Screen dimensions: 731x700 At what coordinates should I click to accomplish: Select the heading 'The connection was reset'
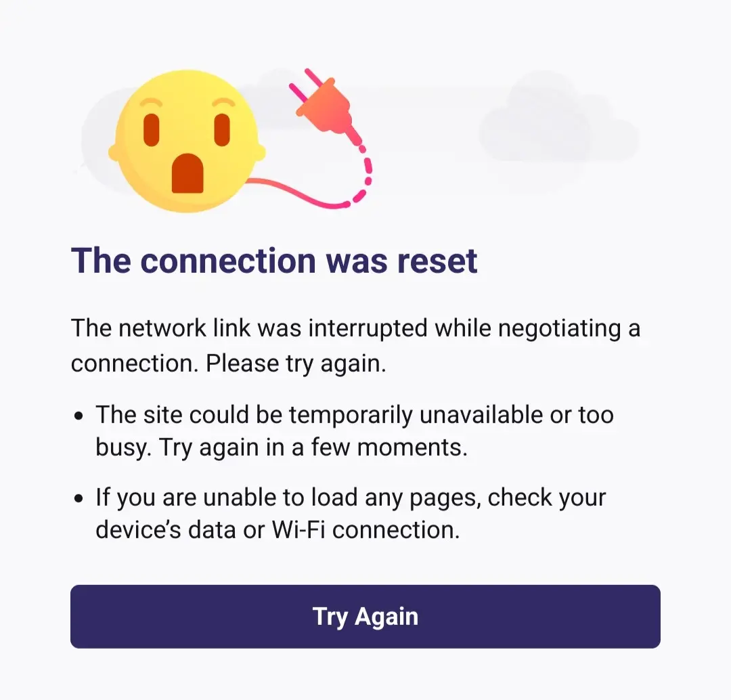coord(274,260)
